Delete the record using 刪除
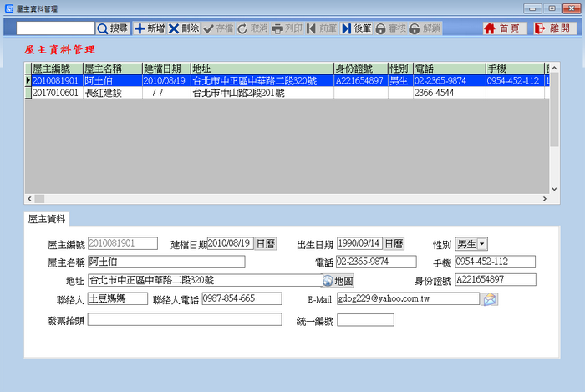This screenshot has height=392, width=585. pos(184,28)
